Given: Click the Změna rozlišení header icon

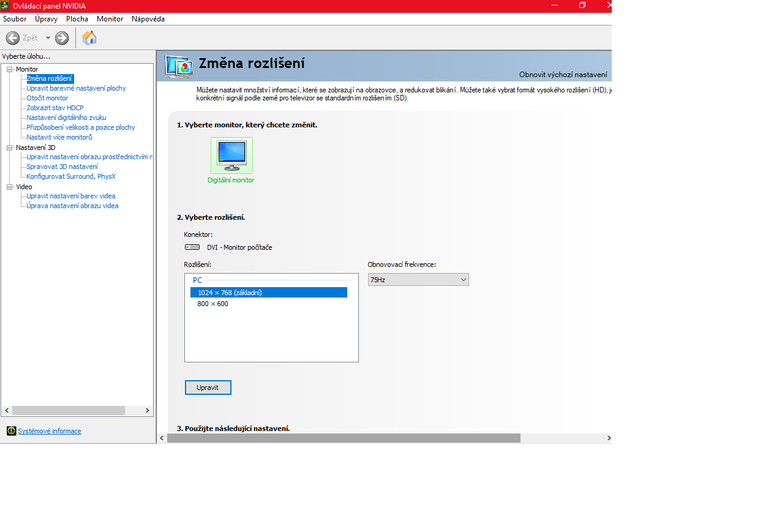Looking at the screenshot, I should 179,66.
